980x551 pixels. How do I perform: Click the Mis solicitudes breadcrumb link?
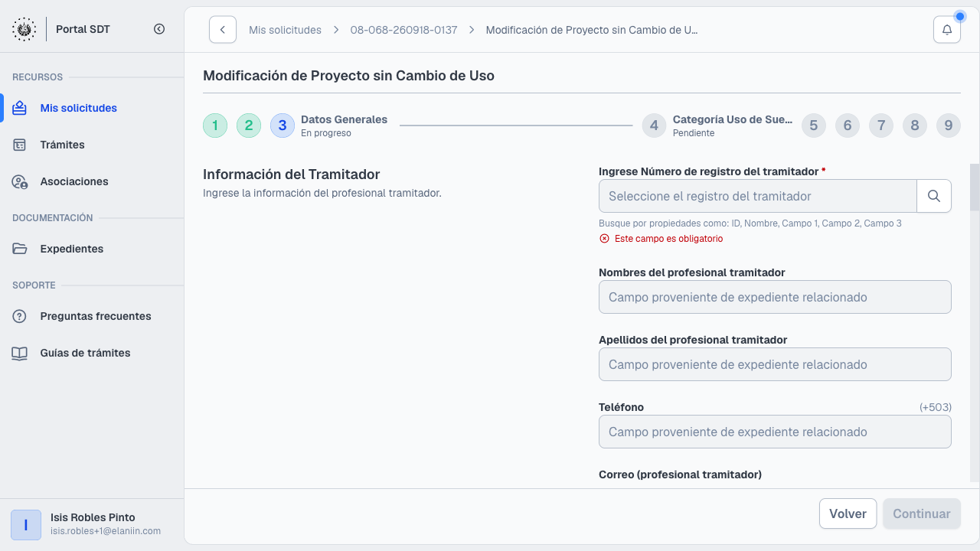[285, 30]
